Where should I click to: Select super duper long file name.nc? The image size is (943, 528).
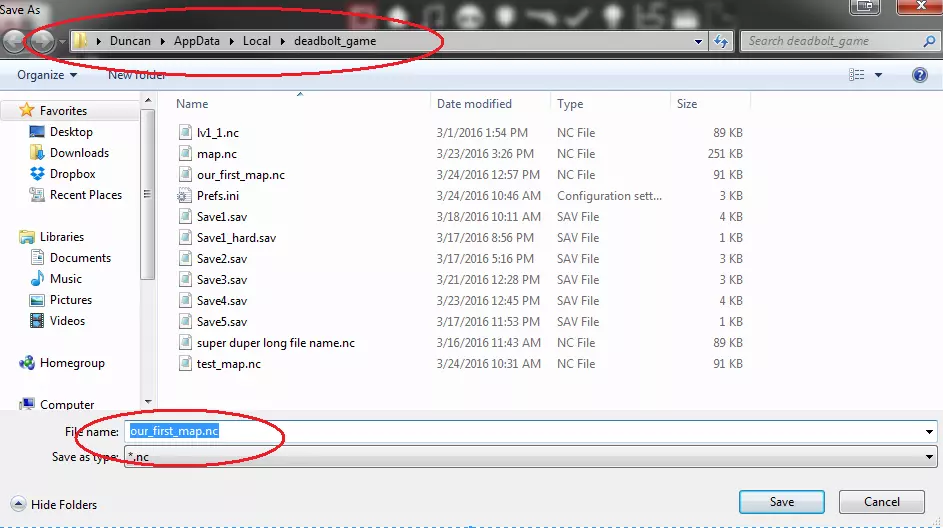click(275, 343)
